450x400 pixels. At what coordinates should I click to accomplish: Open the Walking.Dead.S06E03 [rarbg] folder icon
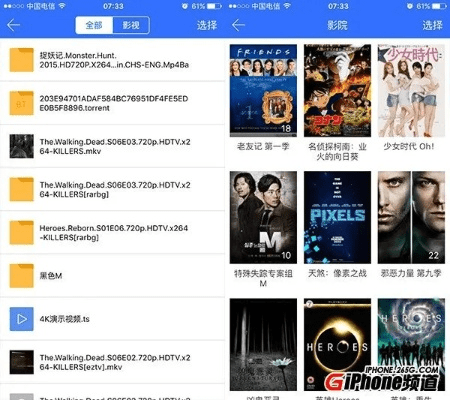point(21,189)
